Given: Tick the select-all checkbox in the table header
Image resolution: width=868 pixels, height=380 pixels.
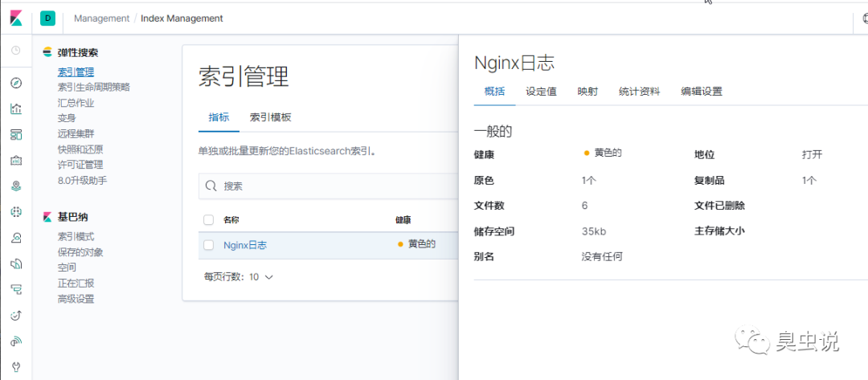Looking at the screenshot, I should 209,219.
